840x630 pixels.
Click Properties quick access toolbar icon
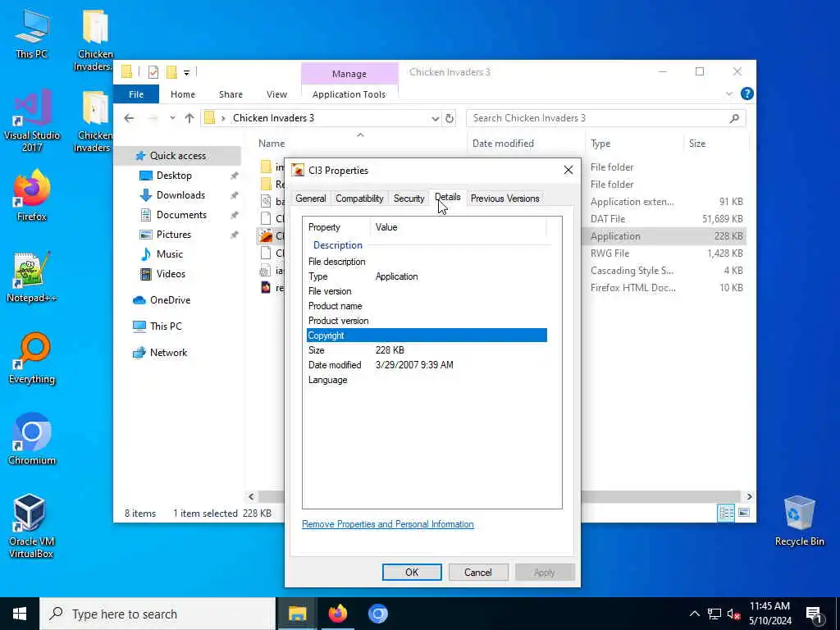[x=153, y=72]
